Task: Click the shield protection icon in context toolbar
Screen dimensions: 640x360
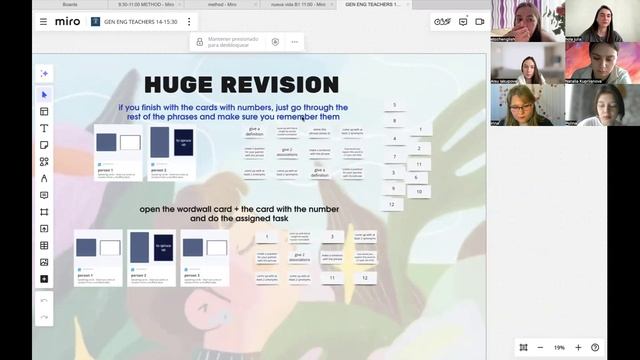Action: click(x=276, y=42)
